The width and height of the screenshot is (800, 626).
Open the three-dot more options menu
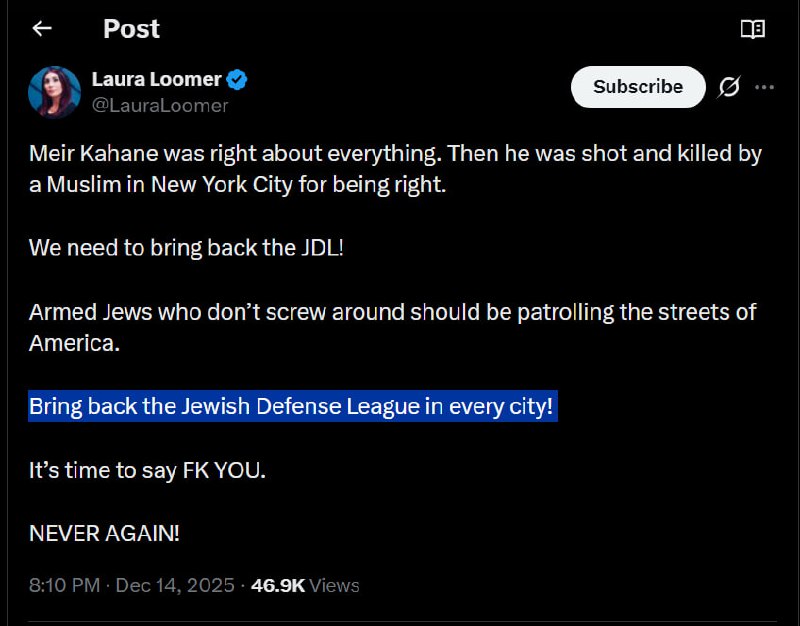click(x=764, y=87)
